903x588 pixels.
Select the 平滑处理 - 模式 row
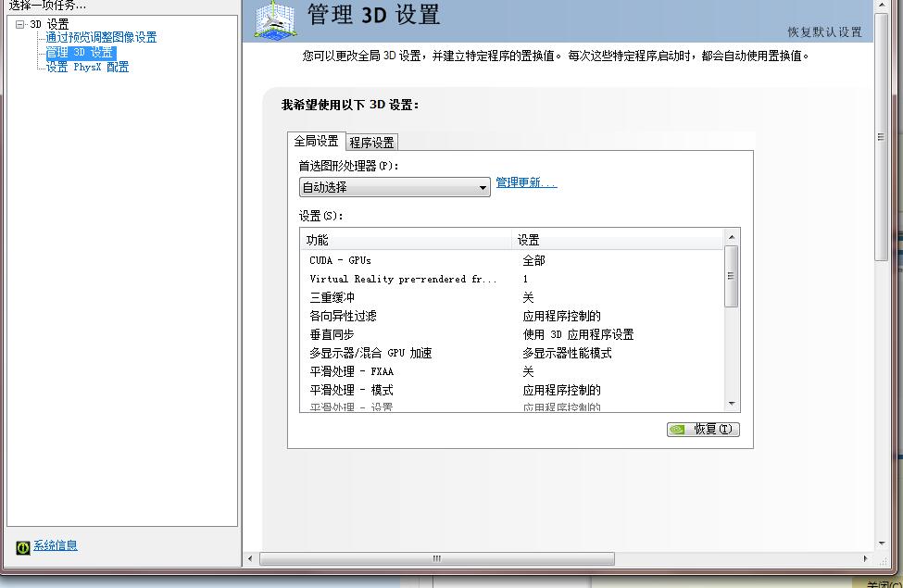coord(511,390)
